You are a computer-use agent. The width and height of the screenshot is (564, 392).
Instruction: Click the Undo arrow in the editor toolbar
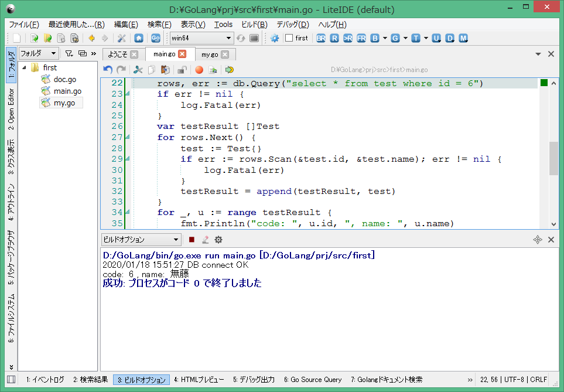pyautogui.click(x=108, y=70)
